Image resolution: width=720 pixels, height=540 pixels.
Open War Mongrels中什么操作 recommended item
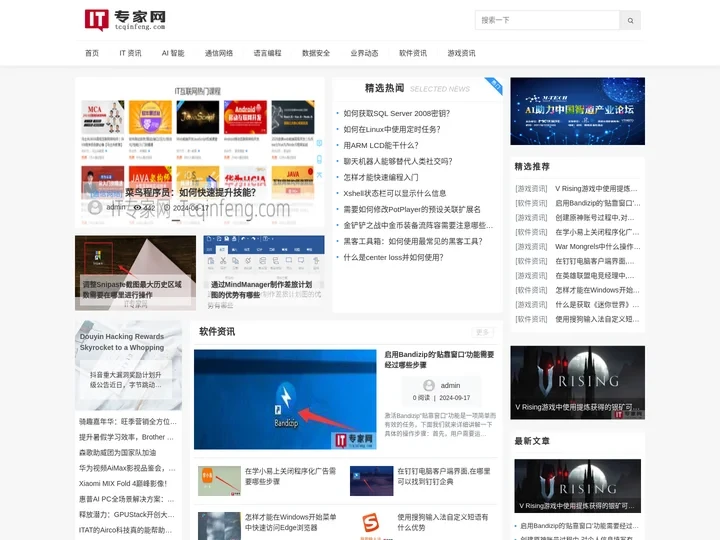click(597, 247)
